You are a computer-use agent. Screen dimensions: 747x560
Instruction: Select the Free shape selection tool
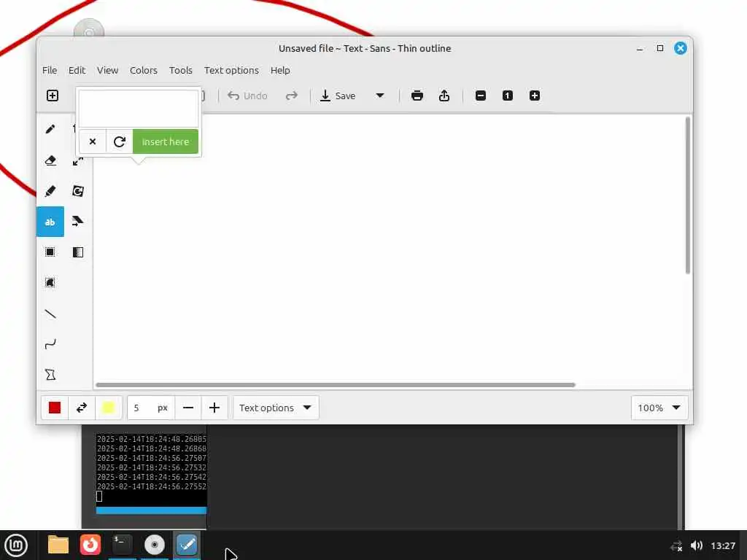pos(50,282)
